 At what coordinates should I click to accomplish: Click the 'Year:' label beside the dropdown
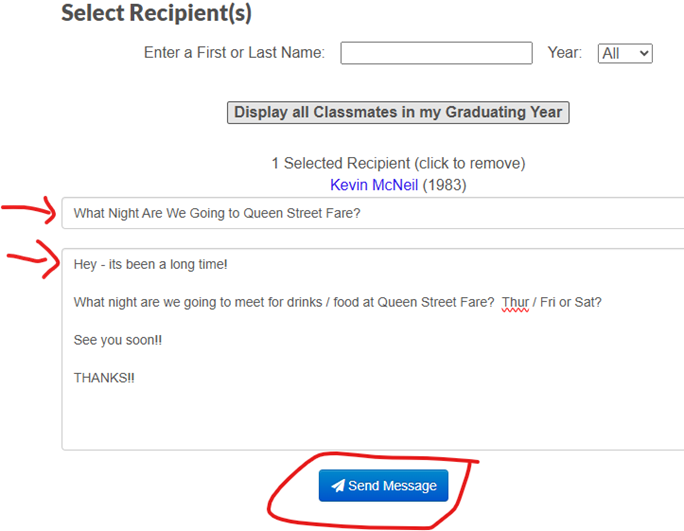point(564,53)
